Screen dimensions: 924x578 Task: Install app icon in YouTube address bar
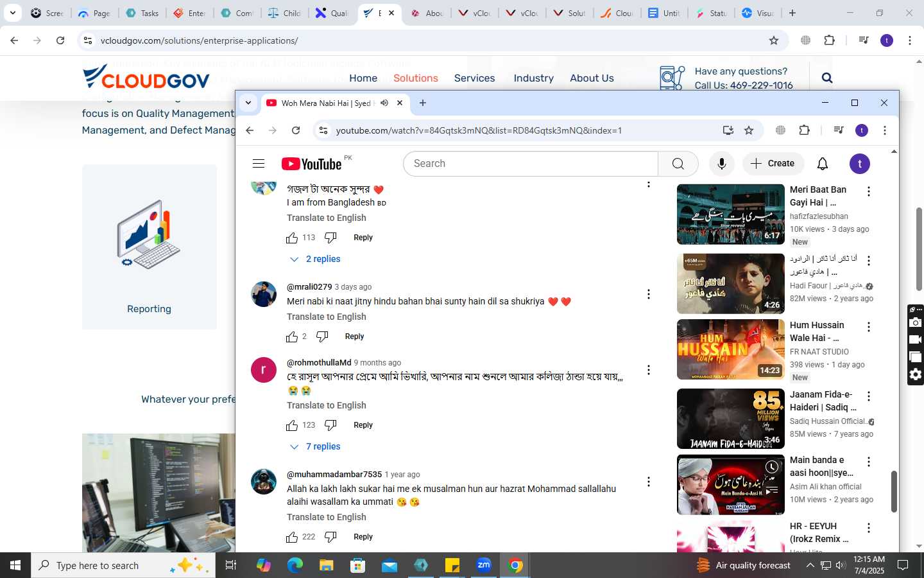click(x=728, y=130)
